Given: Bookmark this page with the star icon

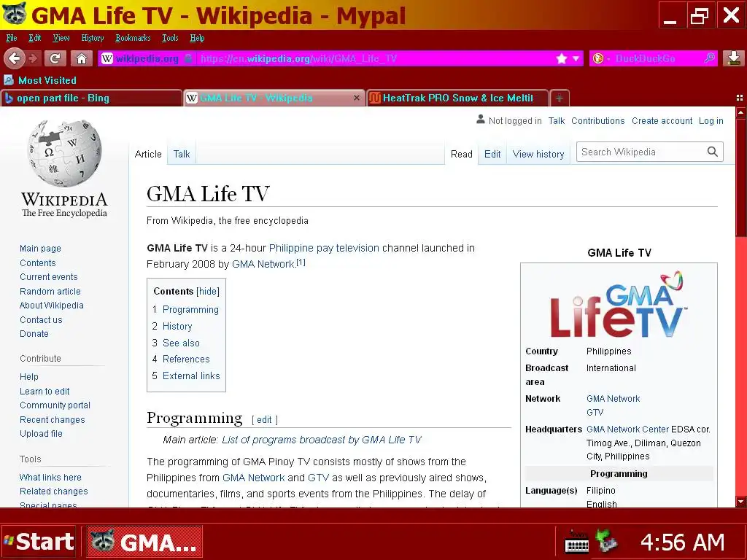Looking at the screenshot, I should 562,58.
